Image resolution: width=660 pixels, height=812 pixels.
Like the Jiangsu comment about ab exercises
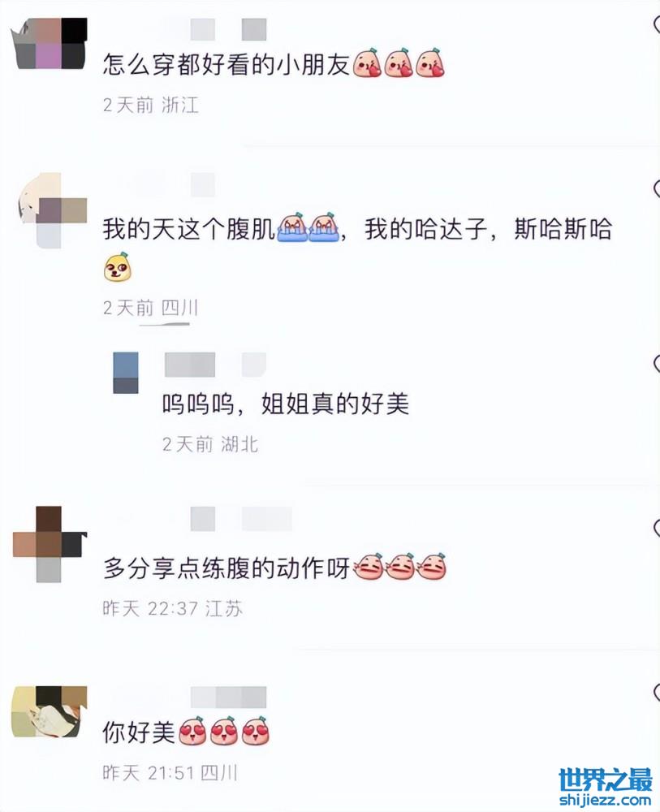(x=657, y=528)
